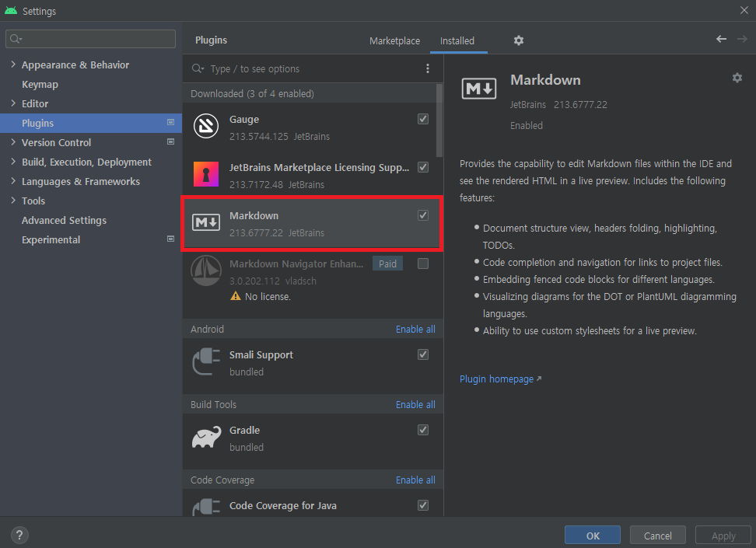Open Experimental settings
The height and width of the screenshot is (548, 756).
click(x=51, y=239)
